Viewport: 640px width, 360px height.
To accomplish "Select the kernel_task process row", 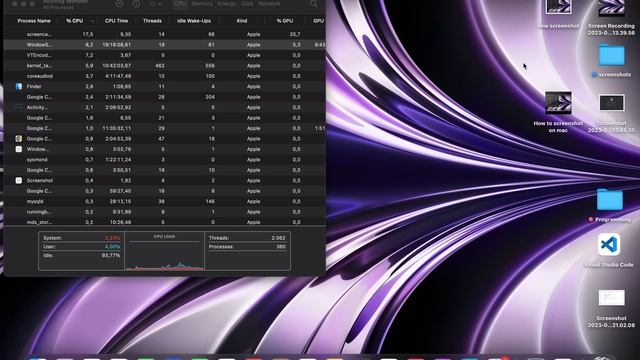I will point(164,66).
